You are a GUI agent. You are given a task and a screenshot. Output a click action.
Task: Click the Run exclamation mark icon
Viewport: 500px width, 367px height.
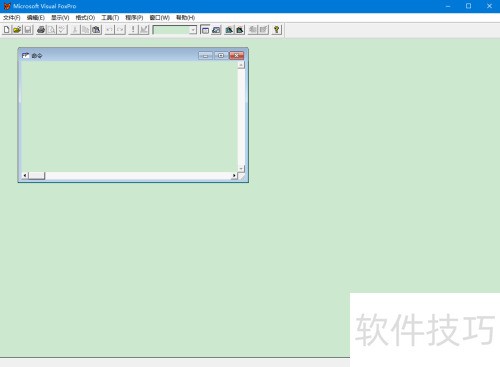point(133,30)
